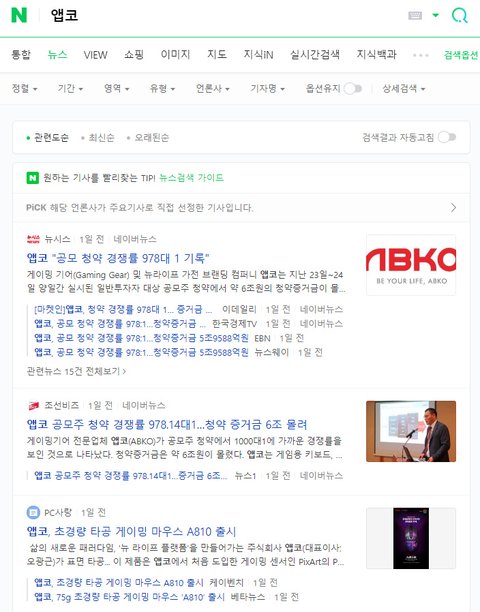Image resolution: width=480 pixels, height=612 pixels.
Task: Open the search history dropdown arrow
Action: pos(436,16)
